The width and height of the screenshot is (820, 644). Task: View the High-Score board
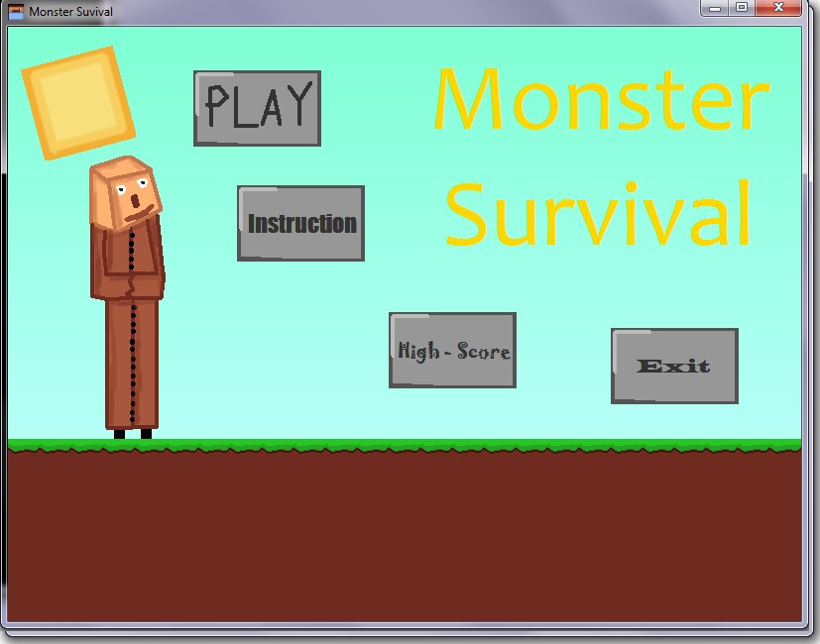452,350
